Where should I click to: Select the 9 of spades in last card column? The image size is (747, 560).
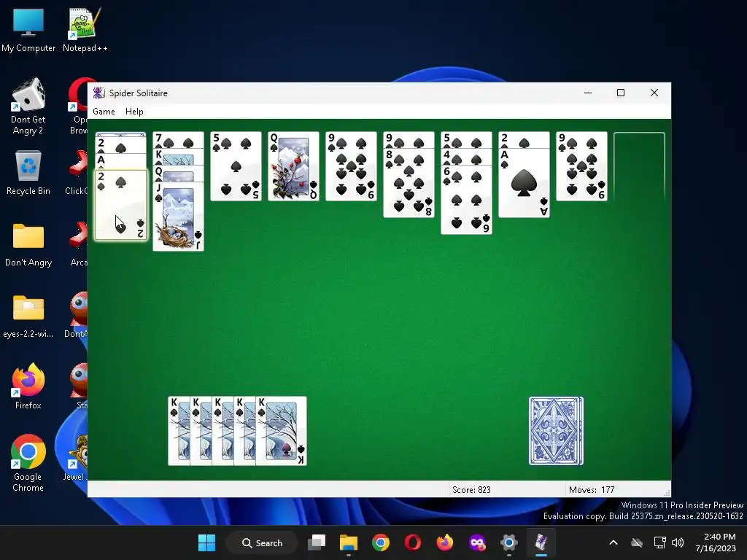[x=581, y=166]
